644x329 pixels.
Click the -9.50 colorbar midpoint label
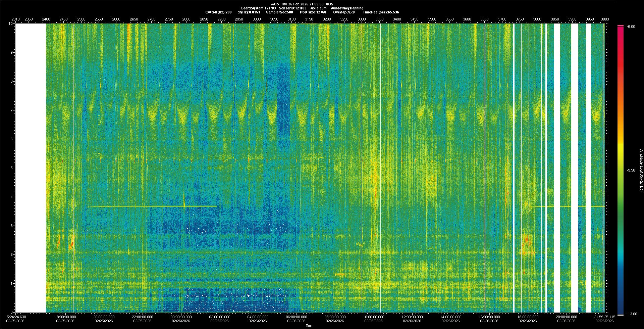pyautogui.click(x=631, y=170)
